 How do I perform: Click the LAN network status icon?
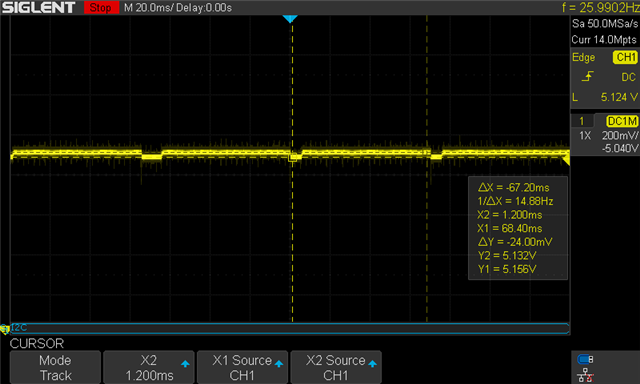586,375
